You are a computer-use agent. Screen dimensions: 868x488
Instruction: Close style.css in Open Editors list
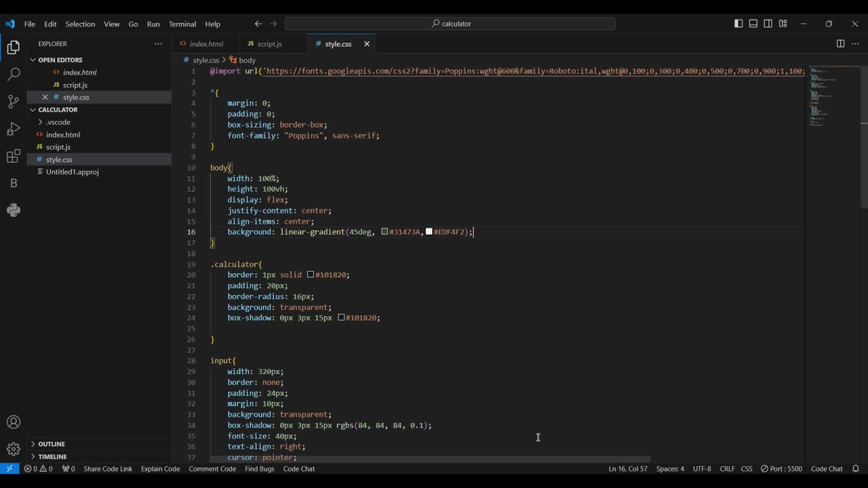[45, 97]
